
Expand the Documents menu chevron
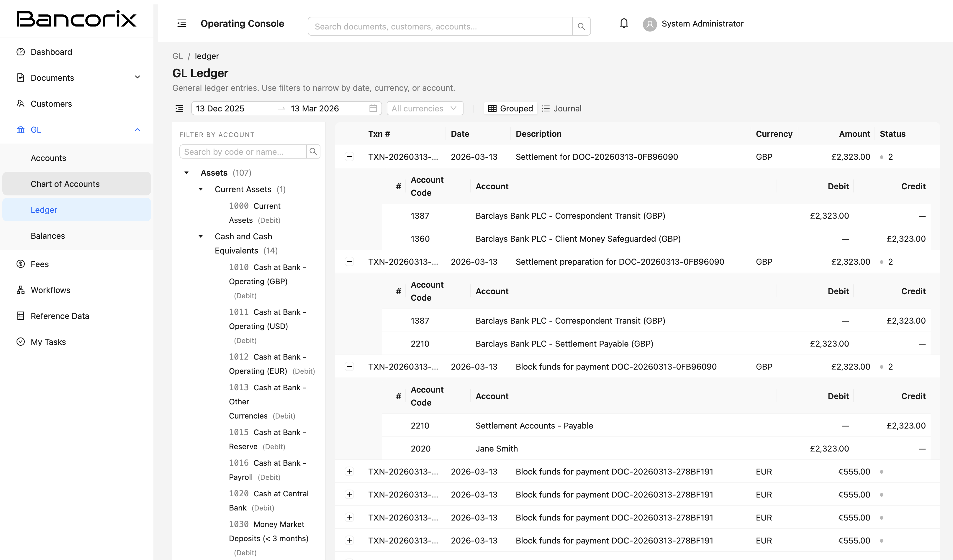138,77
